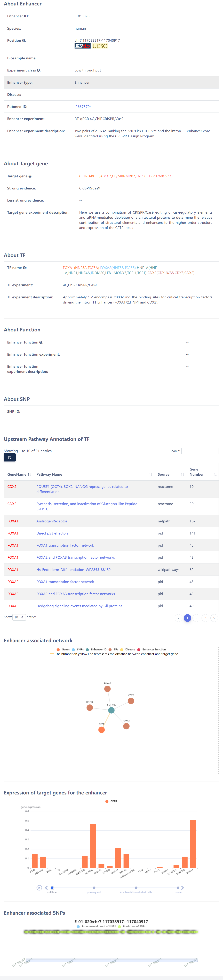This screenshot has height=980, width=223.
Task: Click the Experiment class help icon
Action: point(38,70)
